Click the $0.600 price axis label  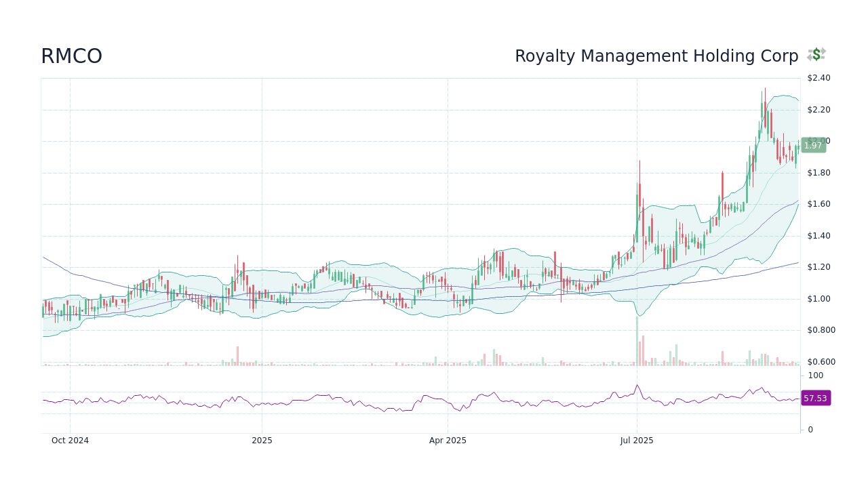click(x=821, y=361)
